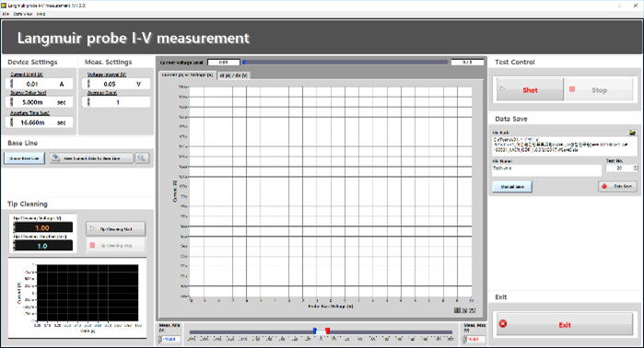Viewport: 644px width, 348px height.
Task: Click the Tip Cleaning Start button
Action: 115,229
